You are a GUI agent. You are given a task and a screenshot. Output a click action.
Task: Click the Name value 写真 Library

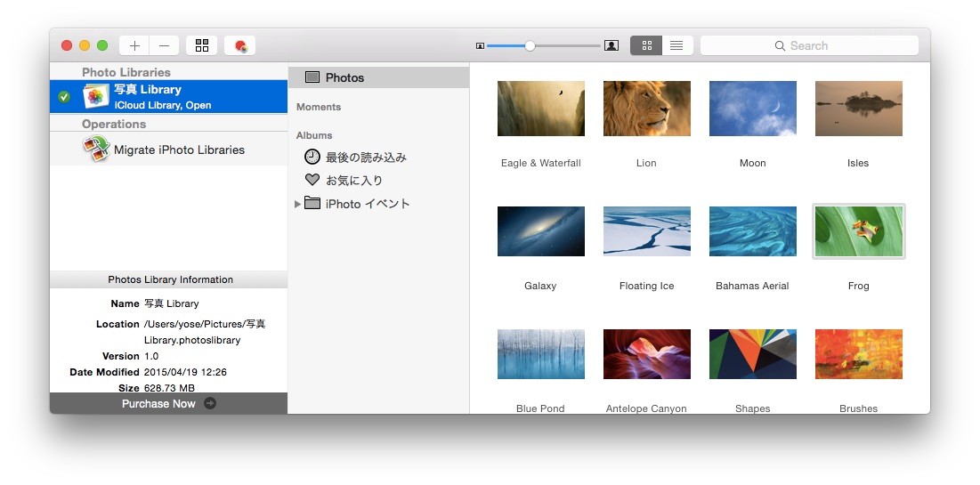pyautogui.click(x=171, y=303)
